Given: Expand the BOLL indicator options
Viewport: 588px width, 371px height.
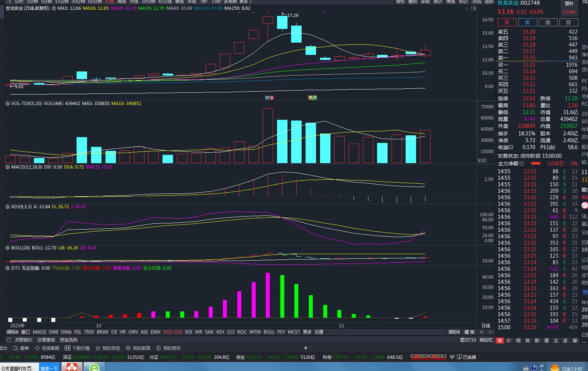Looking at the screenshot, I should (8, 248).
